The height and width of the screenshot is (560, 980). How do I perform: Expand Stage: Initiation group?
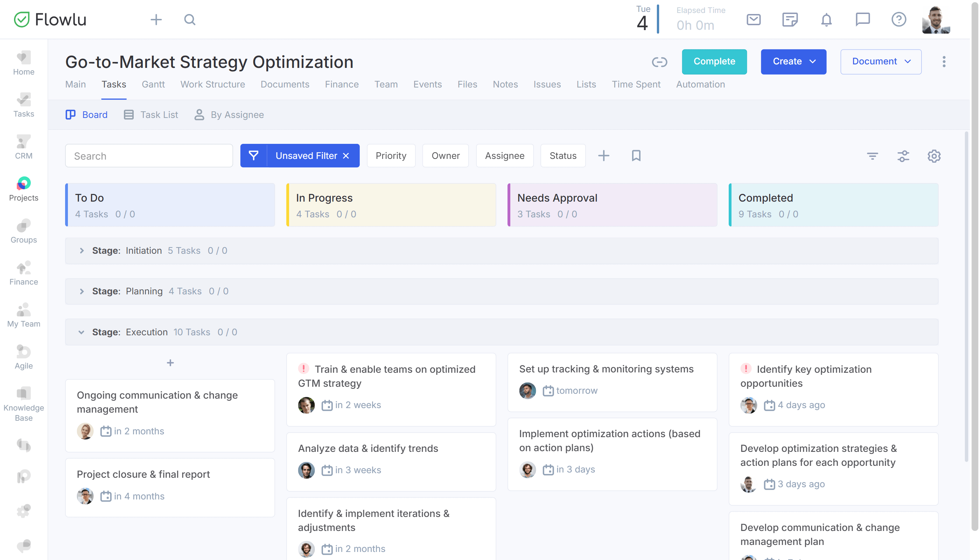pos(82,251)
